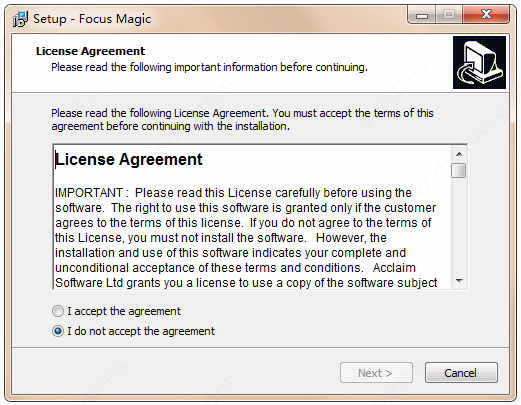Click the computer install graphic in header
This screenshot has width=521, height=405.
click(x=479, y=62)
